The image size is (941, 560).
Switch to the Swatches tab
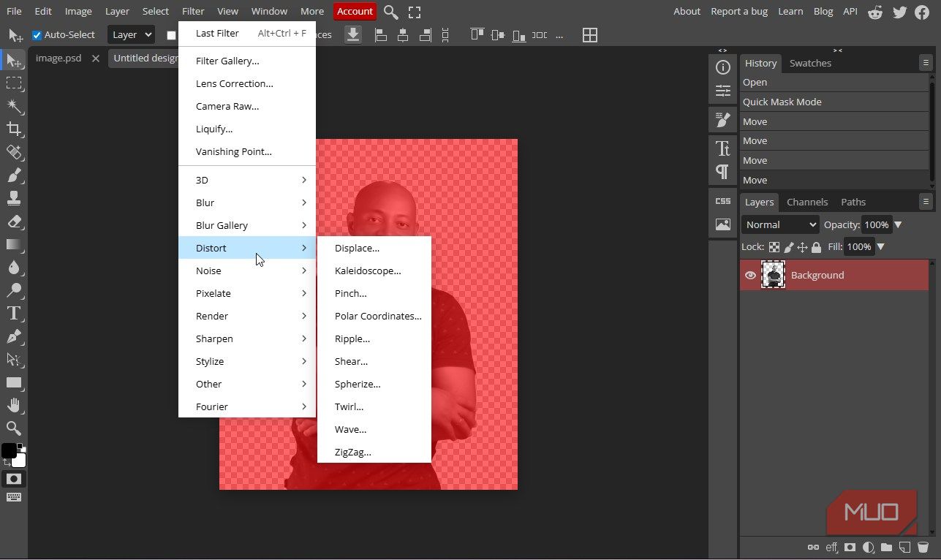click(810, 63)
